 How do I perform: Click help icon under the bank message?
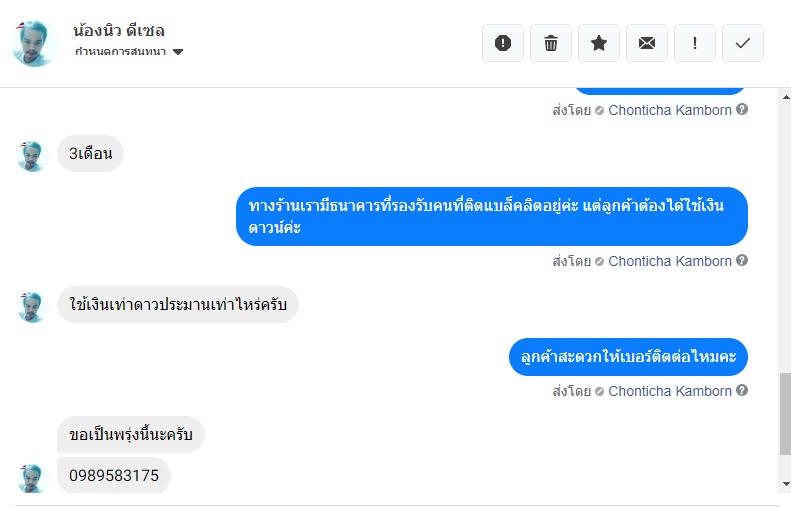click(742, 261)
